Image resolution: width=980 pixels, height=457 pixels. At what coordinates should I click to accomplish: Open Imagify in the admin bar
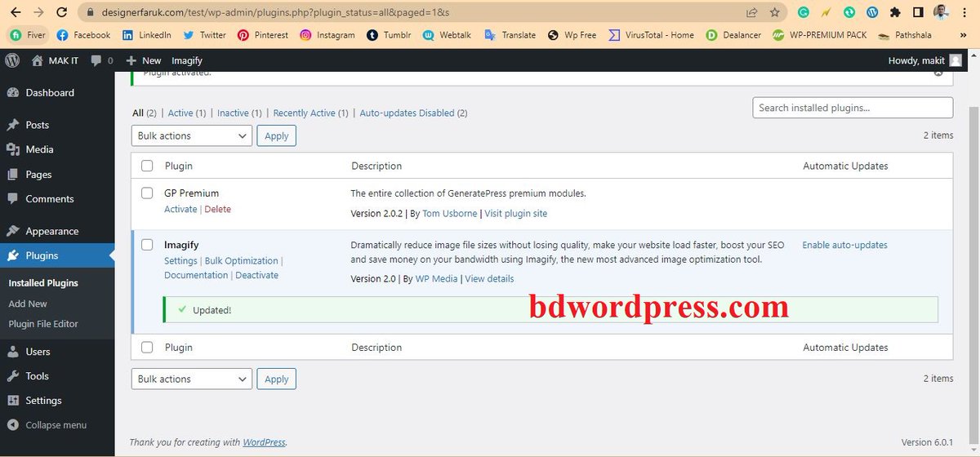[187, 60]
